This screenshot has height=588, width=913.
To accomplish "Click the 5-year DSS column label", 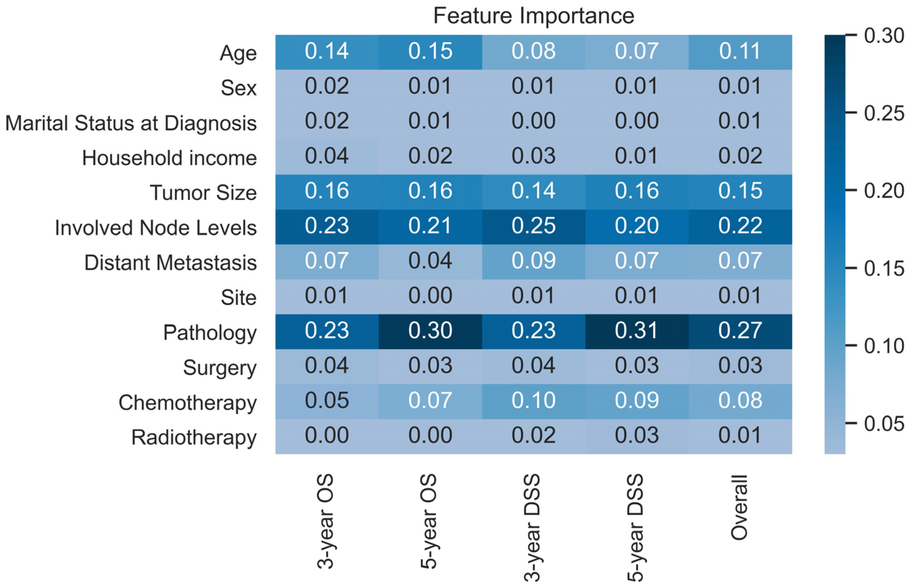I will [x=636, y=527].
